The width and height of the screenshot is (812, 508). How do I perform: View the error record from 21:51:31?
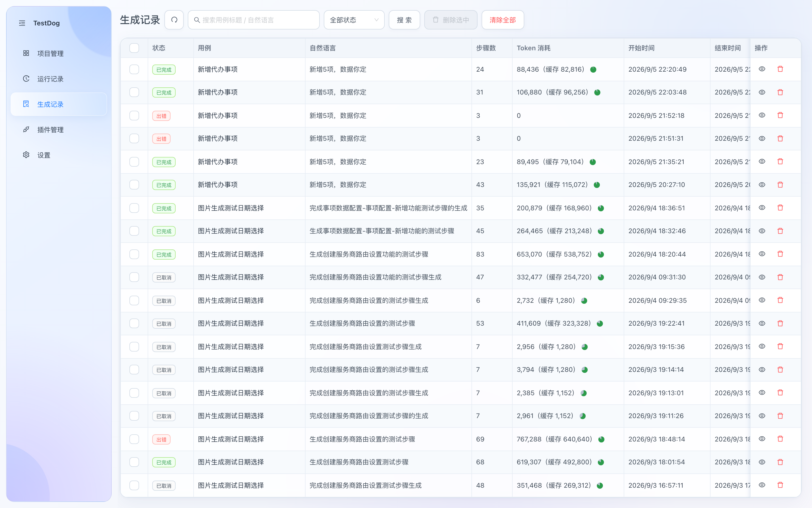762,138
